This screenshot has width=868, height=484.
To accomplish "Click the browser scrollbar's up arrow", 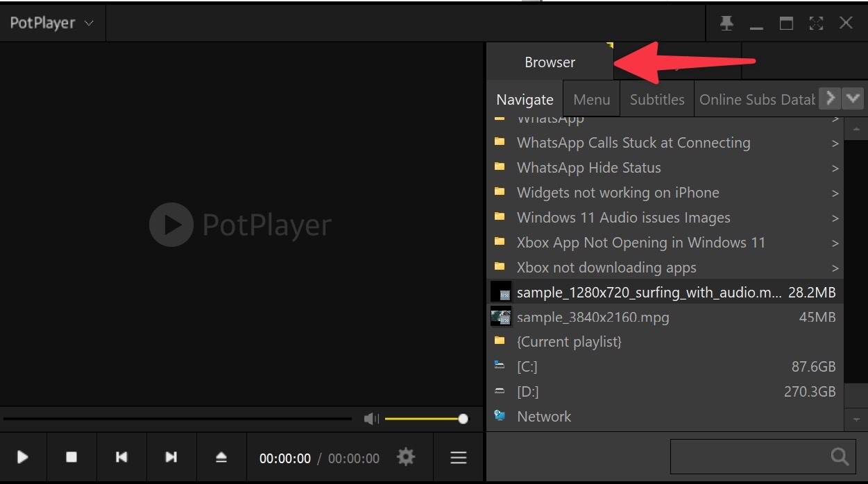I will coord(856,129).
